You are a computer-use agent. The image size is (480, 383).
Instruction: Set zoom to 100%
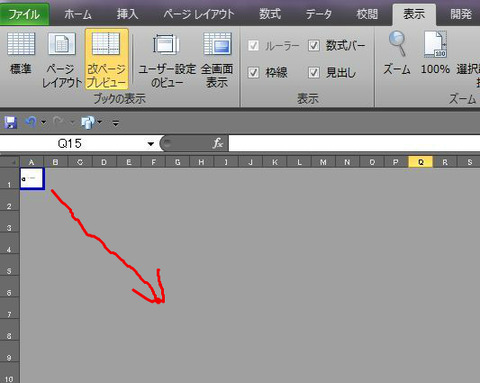pyautogui.click(x=435, y=53)
